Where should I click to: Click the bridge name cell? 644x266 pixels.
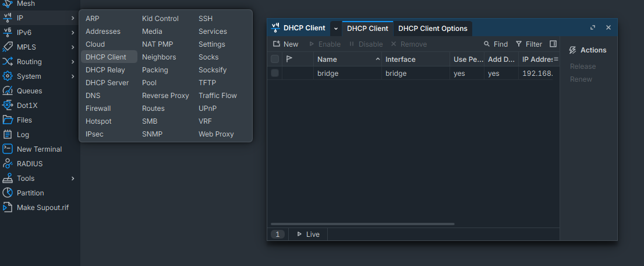point(348,73)
